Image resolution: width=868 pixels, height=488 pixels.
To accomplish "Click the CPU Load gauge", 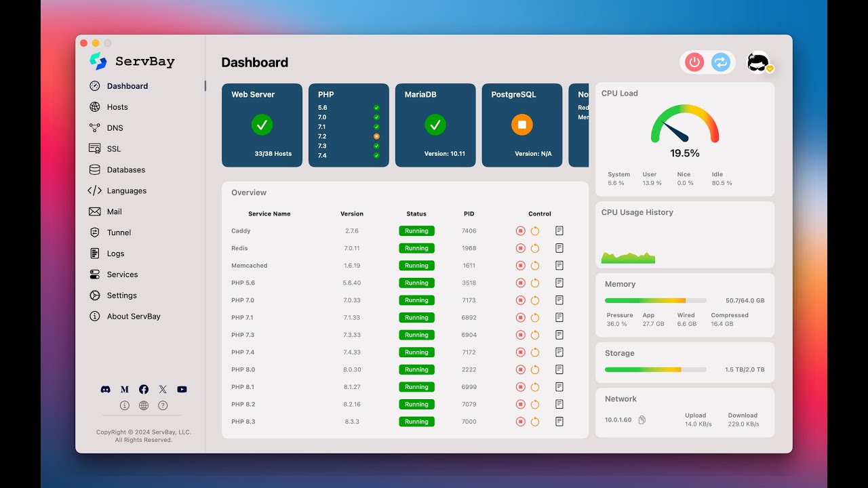I will (x=685, y=124).
